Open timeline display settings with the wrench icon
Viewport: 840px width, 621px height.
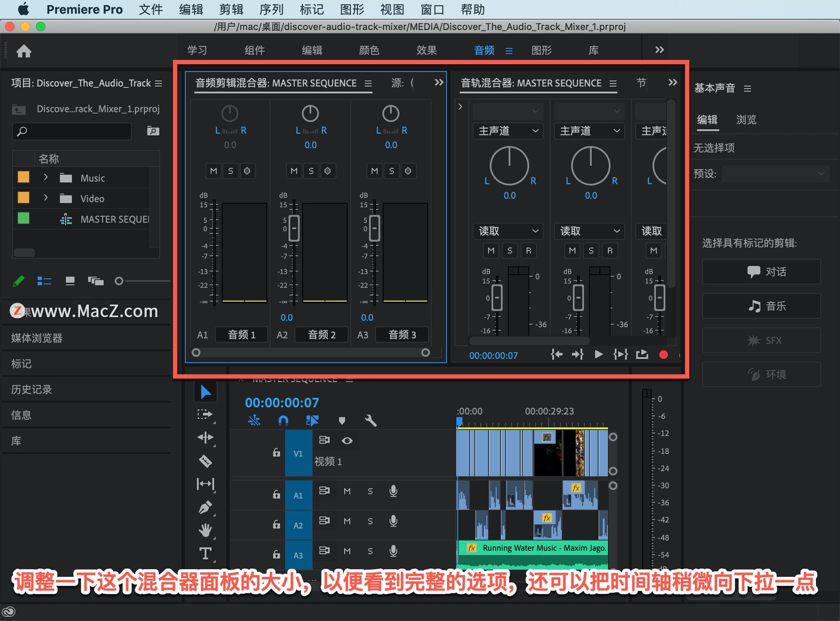click(371, 421)
